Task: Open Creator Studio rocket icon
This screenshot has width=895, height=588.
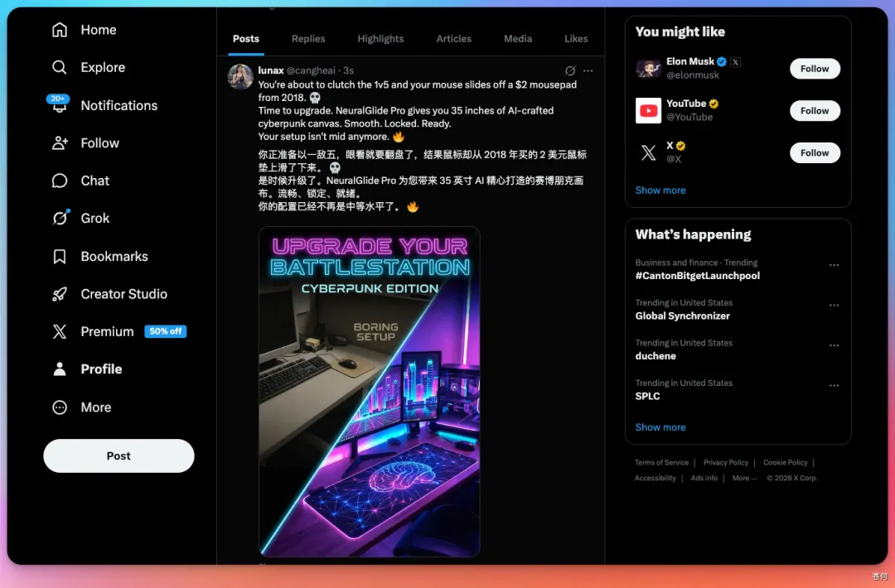Action: (x=60, y=294)
